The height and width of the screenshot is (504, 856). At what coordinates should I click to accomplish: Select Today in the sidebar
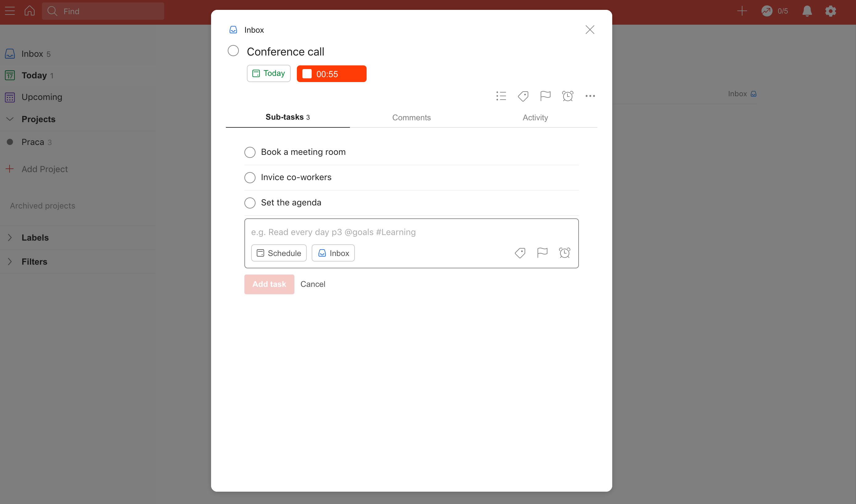(78, 75)
